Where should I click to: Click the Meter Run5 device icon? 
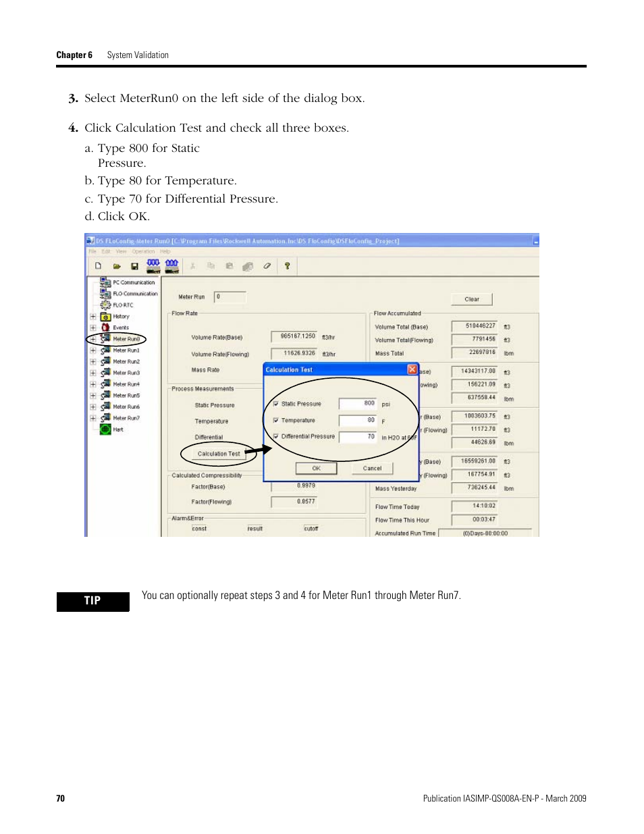[105, 395]
